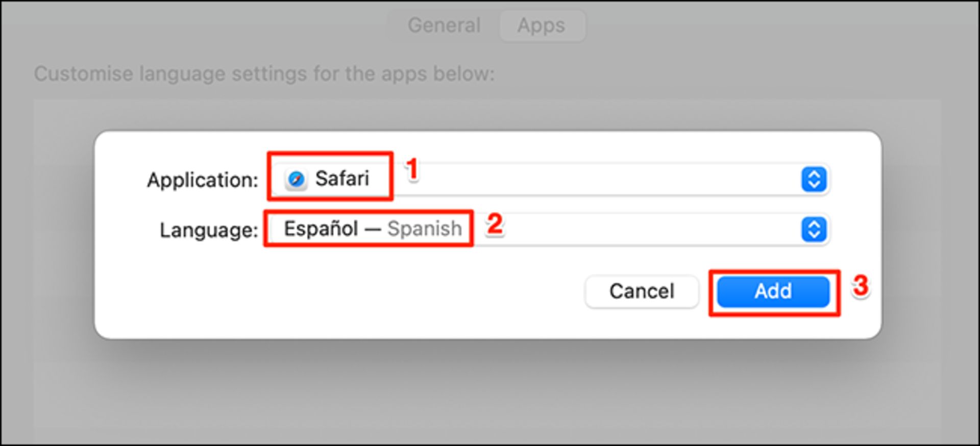980x446 pixels.
Task: Click the Language popup stepper arrows
Action: tap(814, 229)
